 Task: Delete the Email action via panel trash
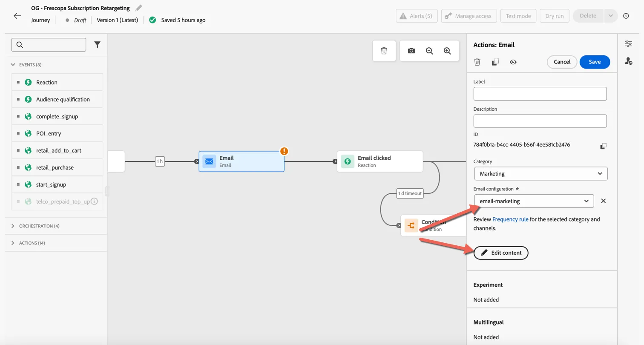(477, 62)
